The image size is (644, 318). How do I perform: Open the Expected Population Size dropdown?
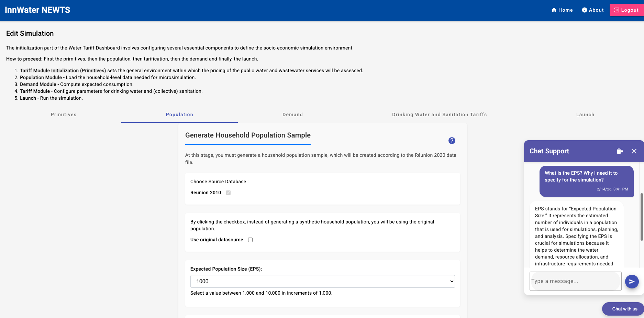pyautogui.click(x=322, y=281)
